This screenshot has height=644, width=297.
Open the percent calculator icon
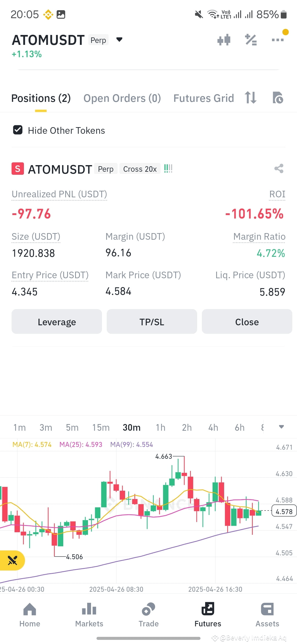coord(251,40)
